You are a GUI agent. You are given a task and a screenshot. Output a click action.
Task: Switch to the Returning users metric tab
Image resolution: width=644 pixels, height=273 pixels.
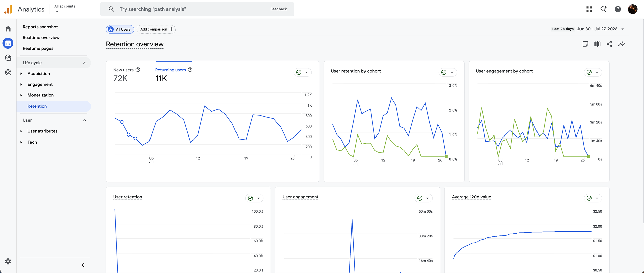(174, 75)
